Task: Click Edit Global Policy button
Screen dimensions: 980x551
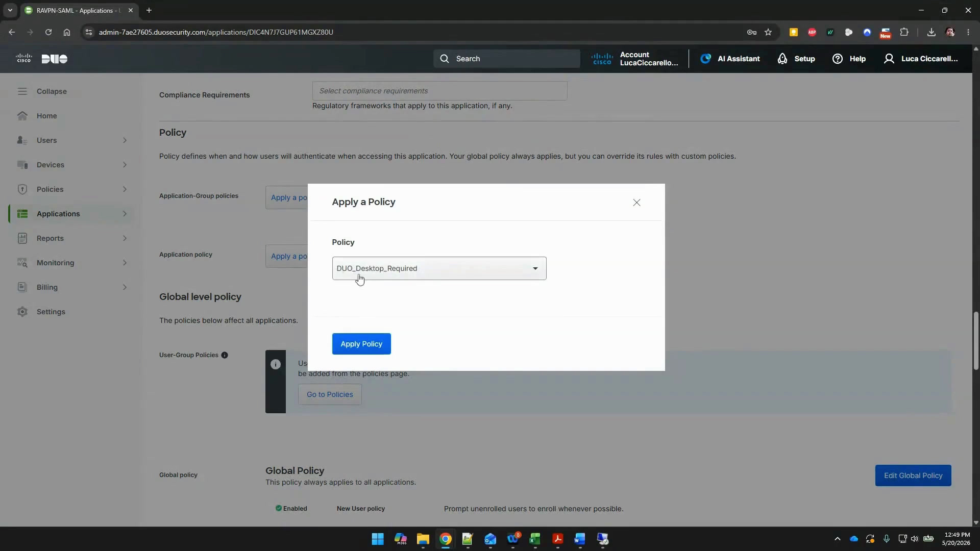Action: 913,475
